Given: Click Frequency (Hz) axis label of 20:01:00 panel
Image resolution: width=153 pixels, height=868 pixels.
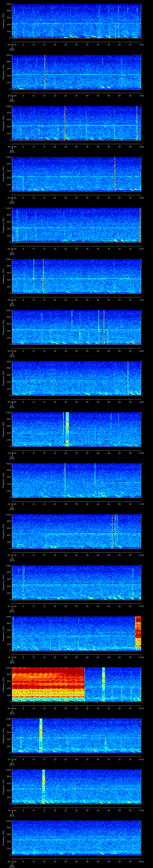Looking at the screenshot, I should 3,21.
